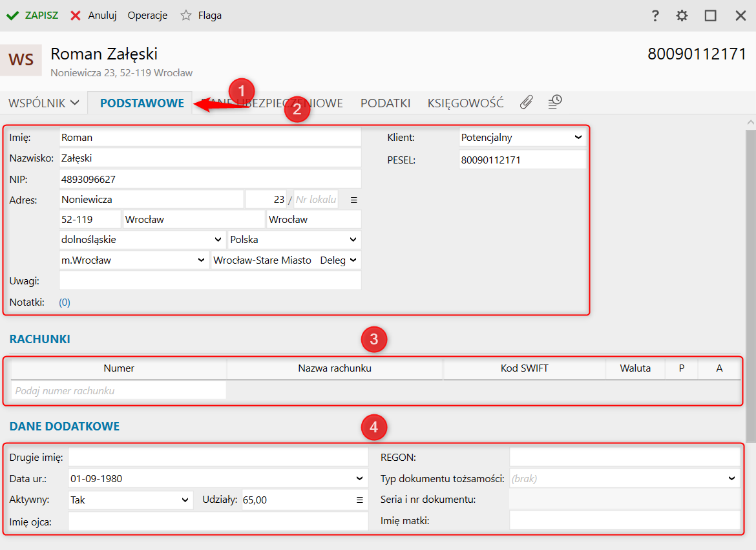
Task: Click the Podaj numer rachunku field
Action: (x=119, y=391)
